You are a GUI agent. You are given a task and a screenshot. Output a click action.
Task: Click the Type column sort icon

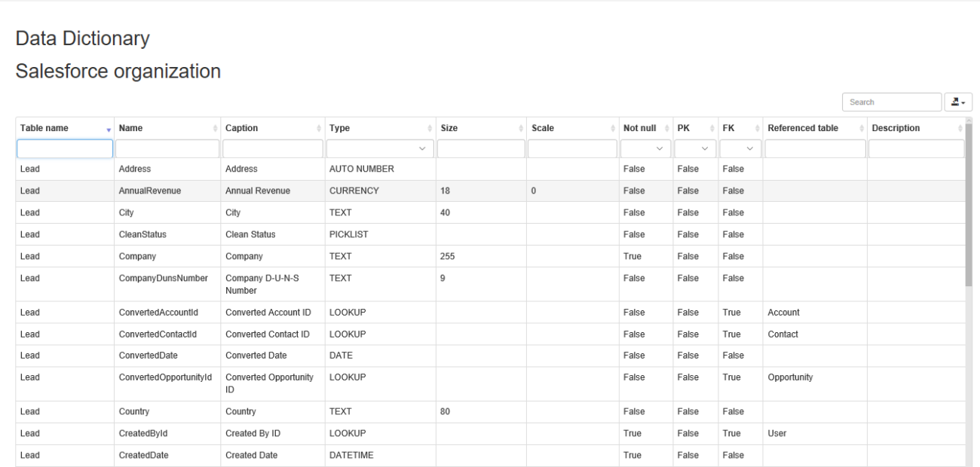[x=430, y=130]
